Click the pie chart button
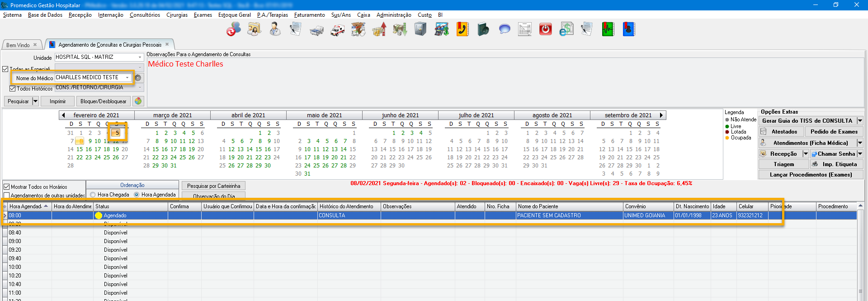Image resolution: width=868 pixels, height=301 pixels. click(x=138, y=101)
